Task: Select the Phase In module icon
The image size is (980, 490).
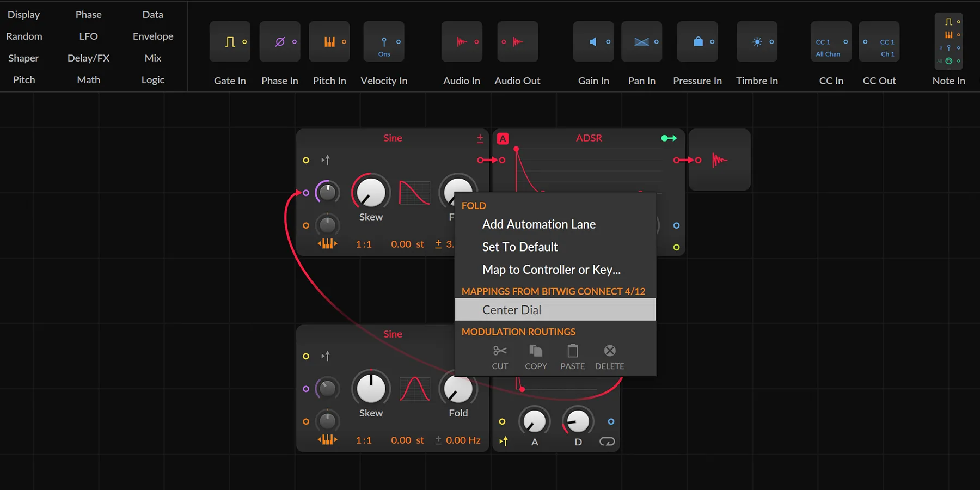Action: tap(279, 41)
